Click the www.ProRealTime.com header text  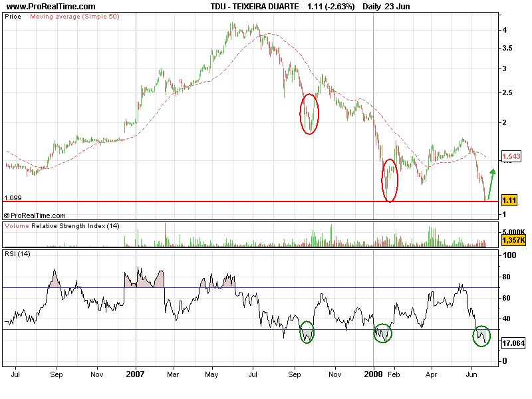pyautogui.click(x=51, y=7)
